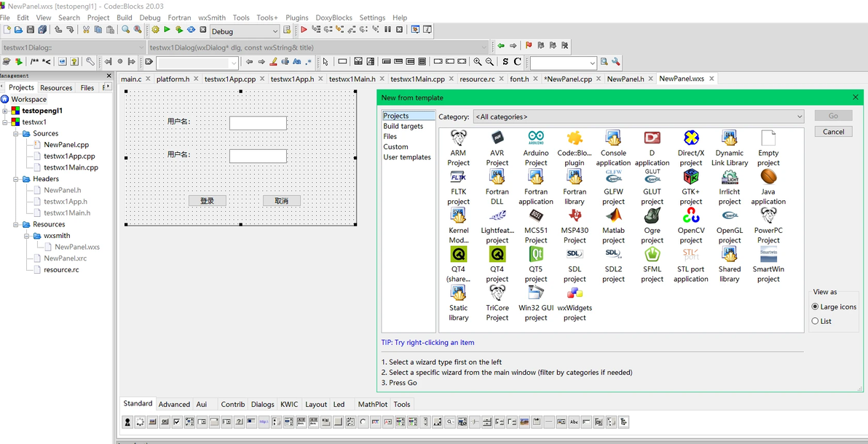Click the Undo arrow icon
Viewport: 868px width, 444px height.
[58, 30]
